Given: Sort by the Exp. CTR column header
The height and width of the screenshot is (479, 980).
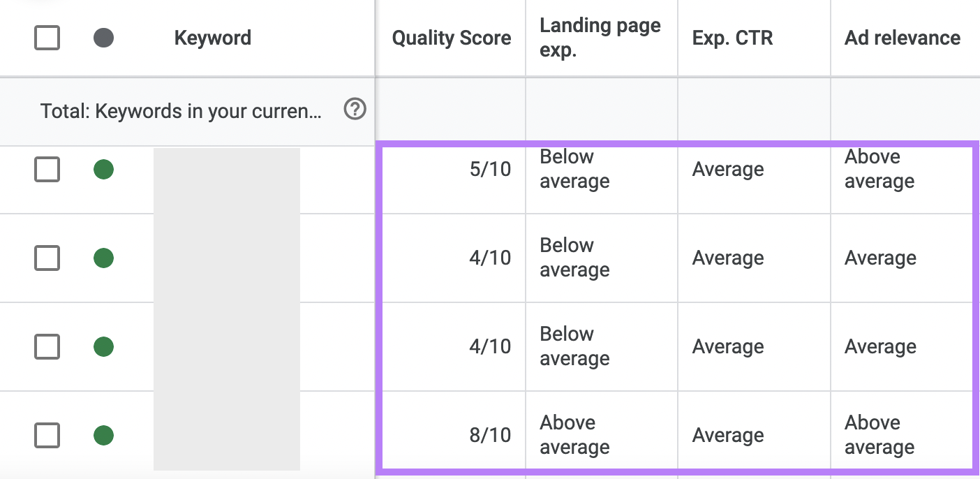Looking at the screenshot, I should click(732, 38).
